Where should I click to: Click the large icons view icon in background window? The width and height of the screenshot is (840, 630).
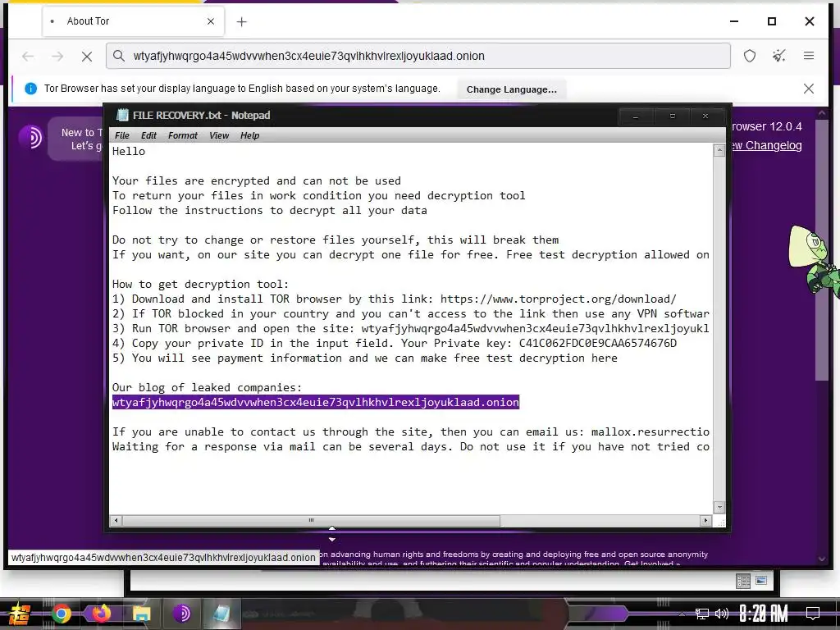point(761,580)
